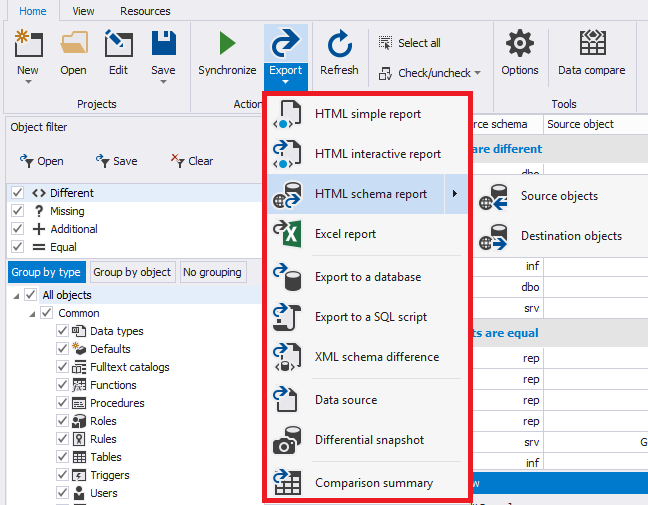Click the Roles icon in tree

click(x=79, y=421)
